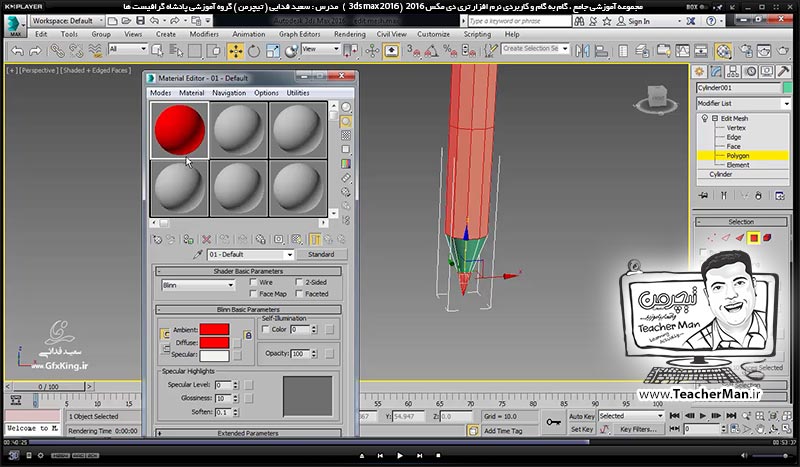Click the Render teapot icon

coord(783,51)
